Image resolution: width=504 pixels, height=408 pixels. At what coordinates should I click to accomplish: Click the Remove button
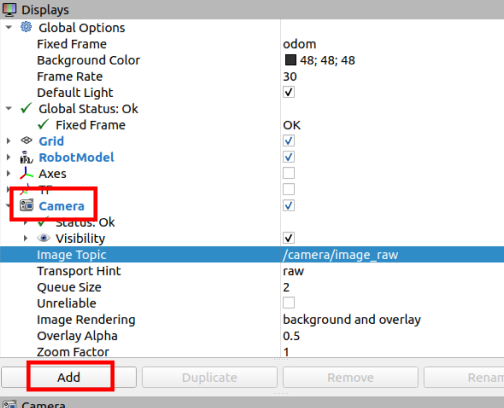tap(350, 377)
